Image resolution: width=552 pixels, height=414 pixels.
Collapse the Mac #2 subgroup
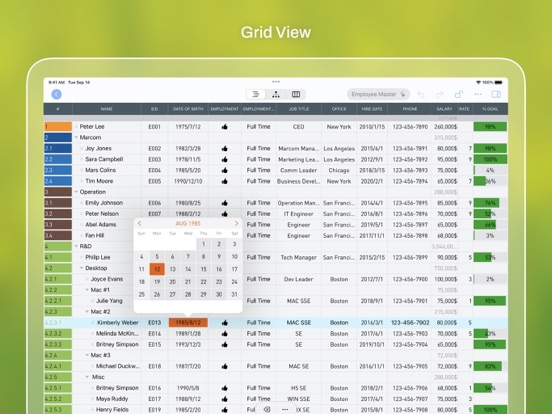pyautogui.click(x=87, y=312)
